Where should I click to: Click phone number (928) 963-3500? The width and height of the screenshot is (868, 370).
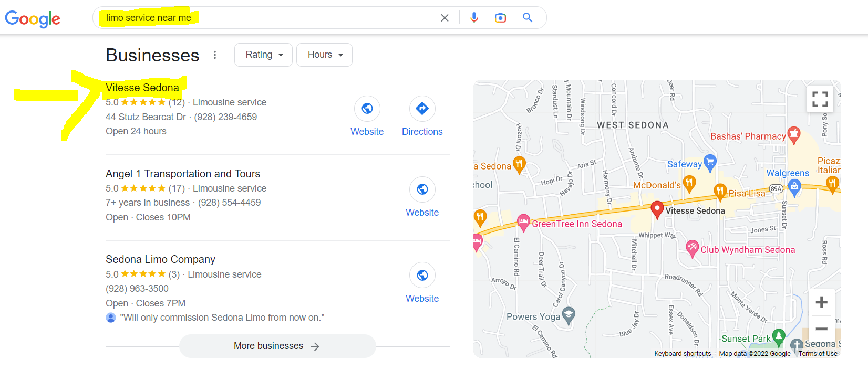137,289
